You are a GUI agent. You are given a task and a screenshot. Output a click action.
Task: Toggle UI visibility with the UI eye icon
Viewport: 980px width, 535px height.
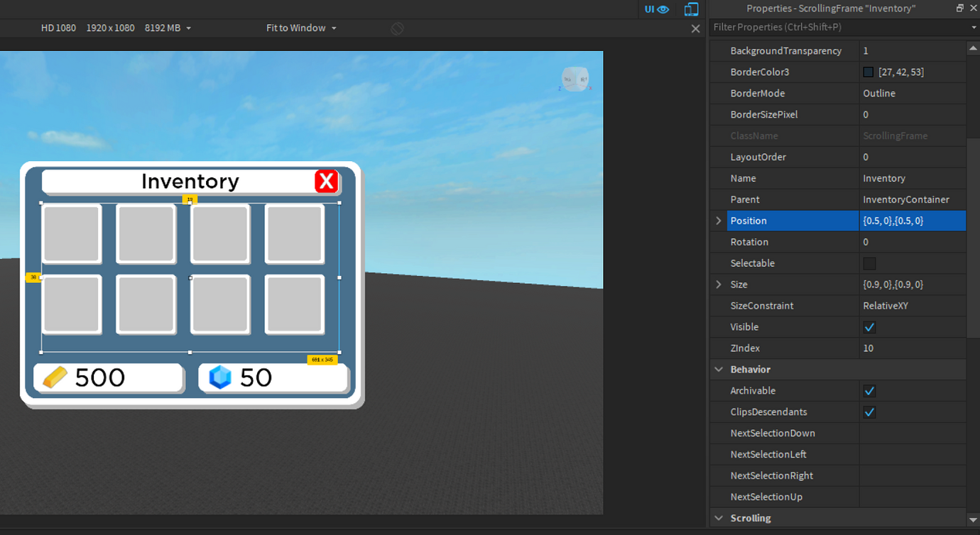coord(656,9)
